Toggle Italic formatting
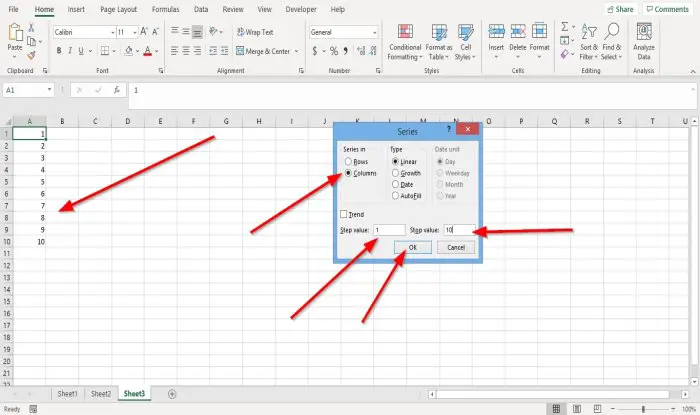 [x=70, y=51]
